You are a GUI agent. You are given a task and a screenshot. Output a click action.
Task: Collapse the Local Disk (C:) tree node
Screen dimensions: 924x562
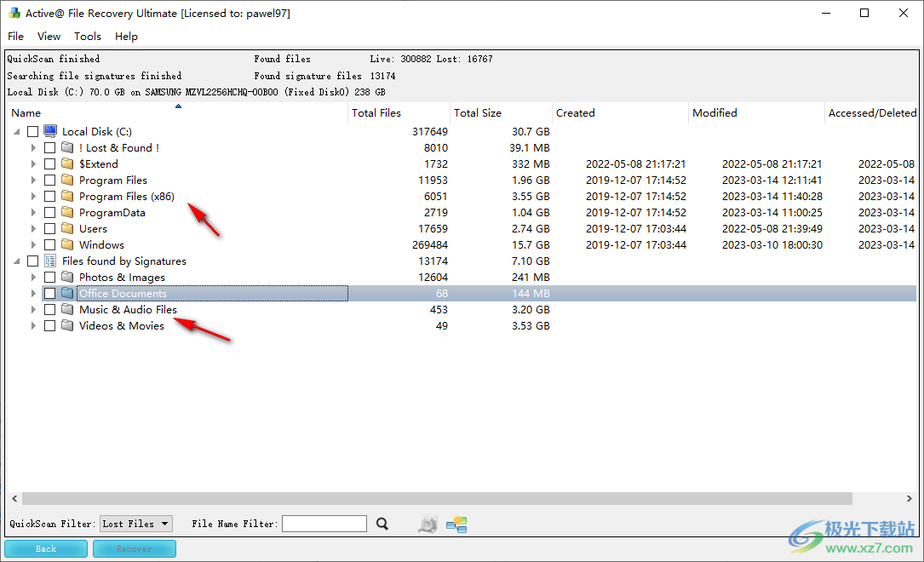click(16, 131)
